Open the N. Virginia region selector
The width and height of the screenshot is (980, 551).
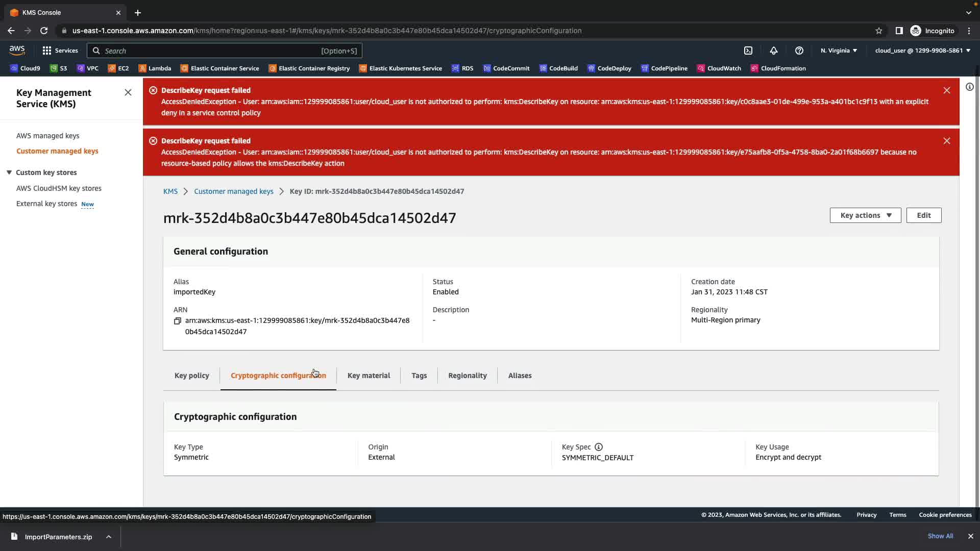click(x=839, y=51)
